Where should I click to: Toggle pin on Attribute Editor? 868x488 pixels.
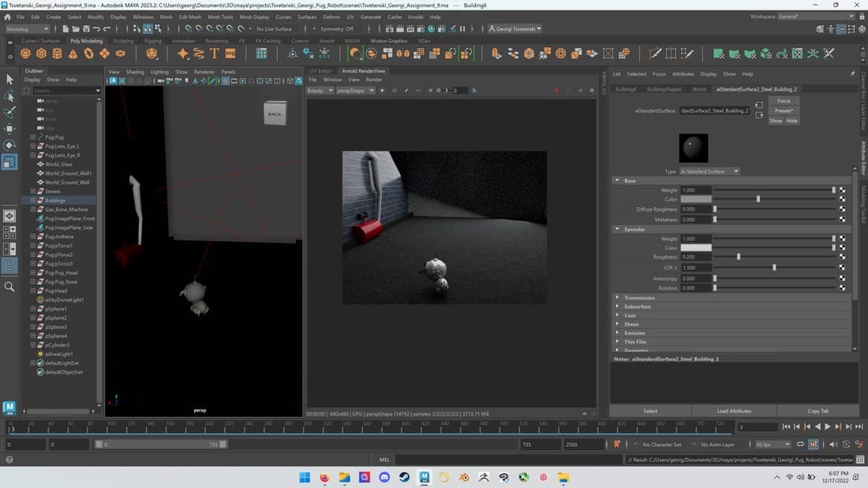[x=852, y=73]
